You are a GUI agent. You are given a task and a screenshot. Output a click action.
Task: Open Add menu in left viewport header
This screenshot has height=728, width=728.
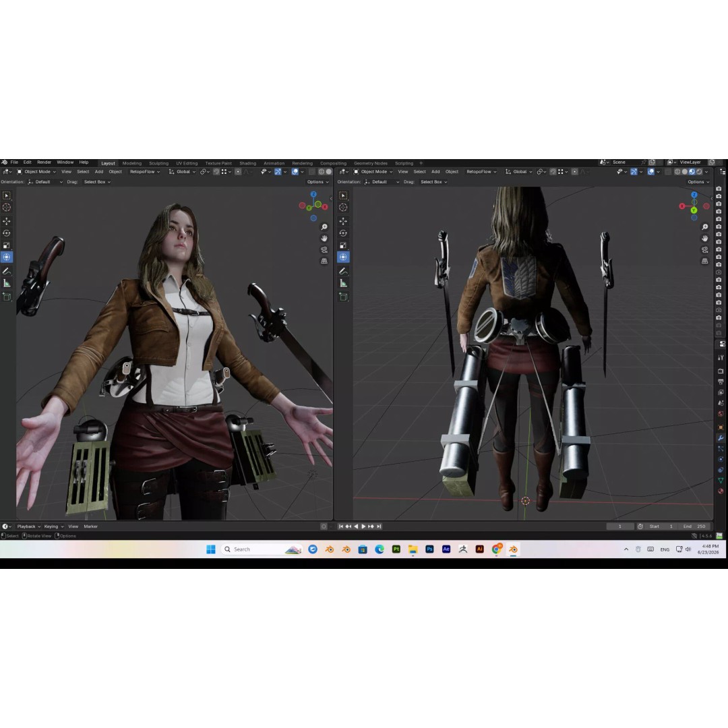[x=99, y=172]
